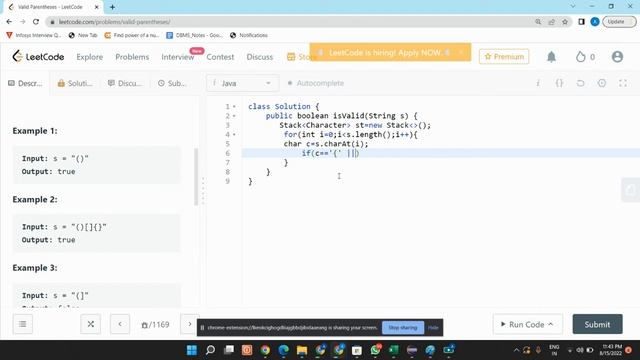Open Problems in navigation bar
The width and height of the screenshot is (640, 360).
coord(132,57)
